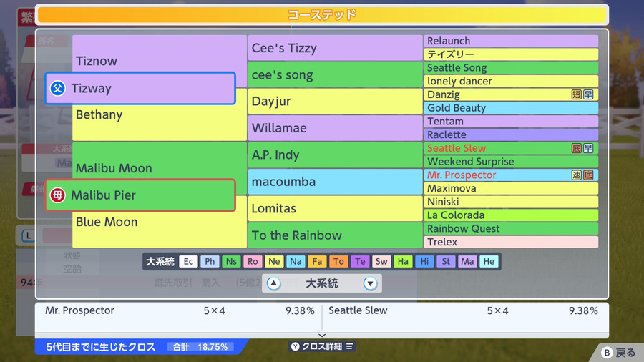Click the La Colorada ancestor row
644x362 pixels.
coord(511,215)
